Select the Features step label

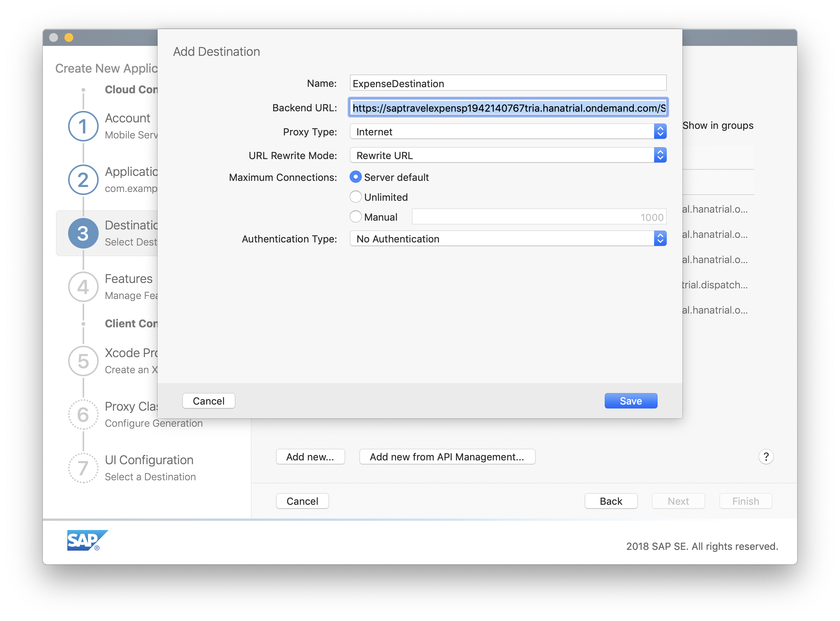[x=129, y=278]
